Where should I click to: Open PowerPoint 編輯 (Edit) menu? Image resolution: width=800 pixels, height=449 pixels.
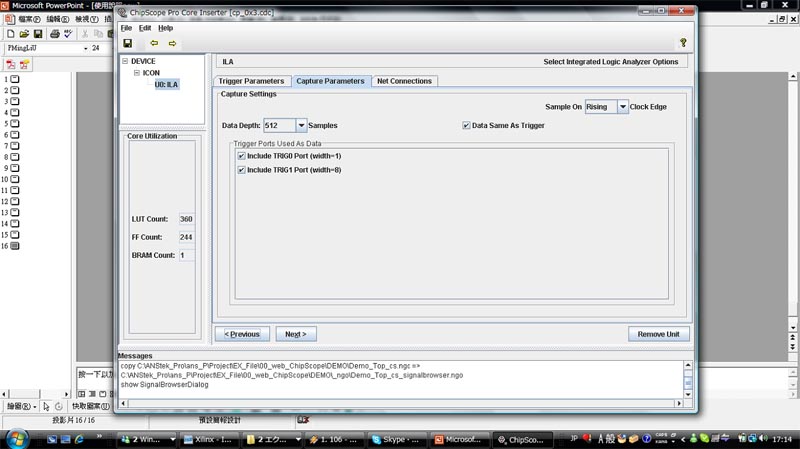pos(57,19)
